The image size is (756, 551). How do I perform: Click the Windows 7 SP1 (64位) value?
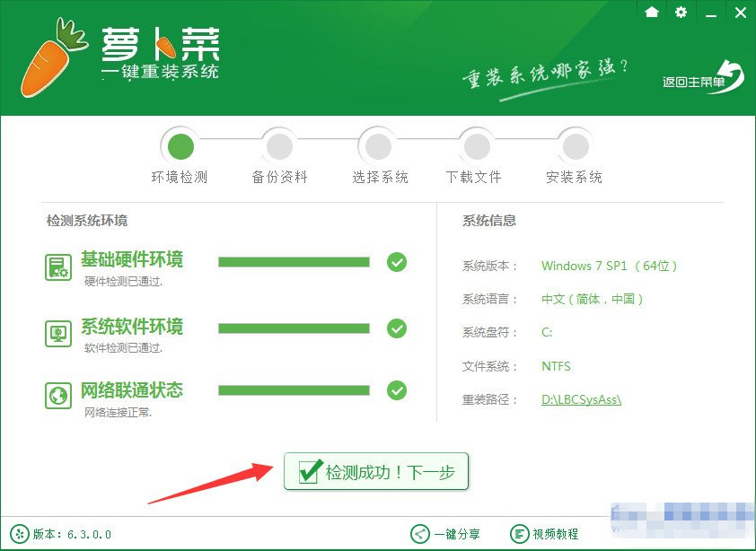tap(609, 266)
